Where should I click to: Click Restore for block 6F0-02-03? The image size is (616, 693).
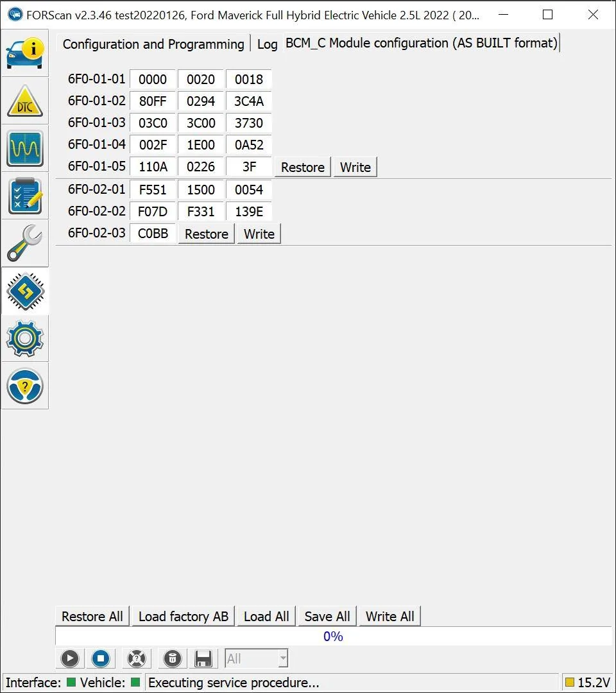pyautogui.click(x=207, y=234)
